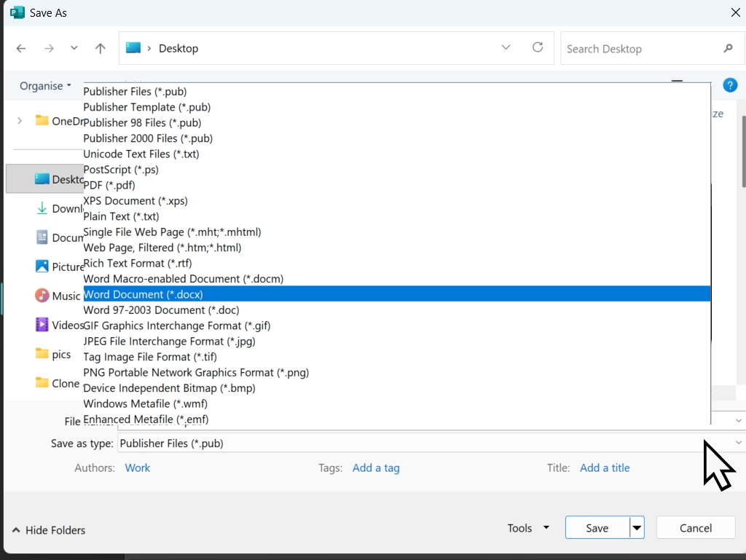The image size is (746, 560).
Task: Choose Publisher Files (*.pub) from list
Action: coord(397,91)
